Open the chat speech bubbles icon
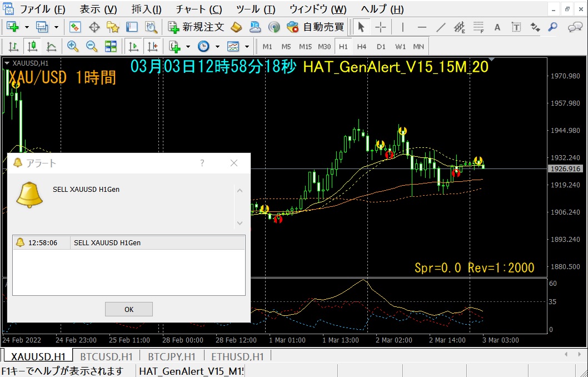This screenshot has height=377, width=588. (575, 27)
